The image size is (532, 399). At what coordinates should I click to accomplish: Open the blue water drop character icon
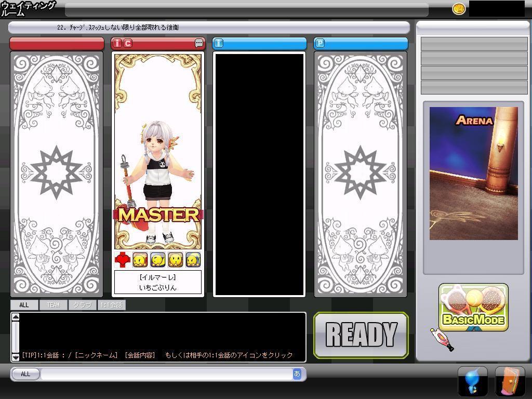pyautogui.click(x=472, y=382)
